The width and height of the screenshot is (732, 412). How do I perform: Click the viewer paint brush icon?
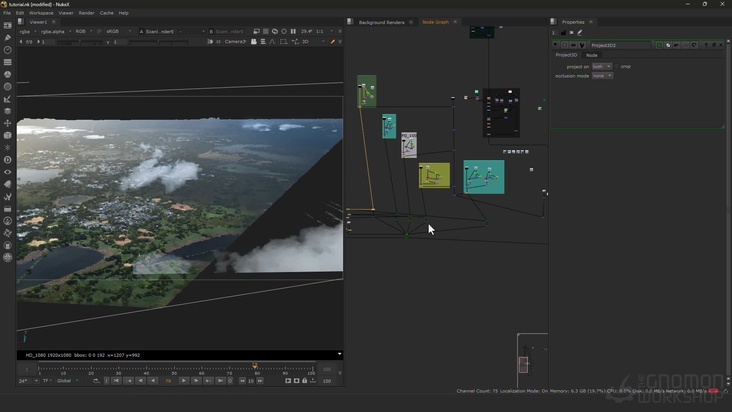click(x=333, y=42)
